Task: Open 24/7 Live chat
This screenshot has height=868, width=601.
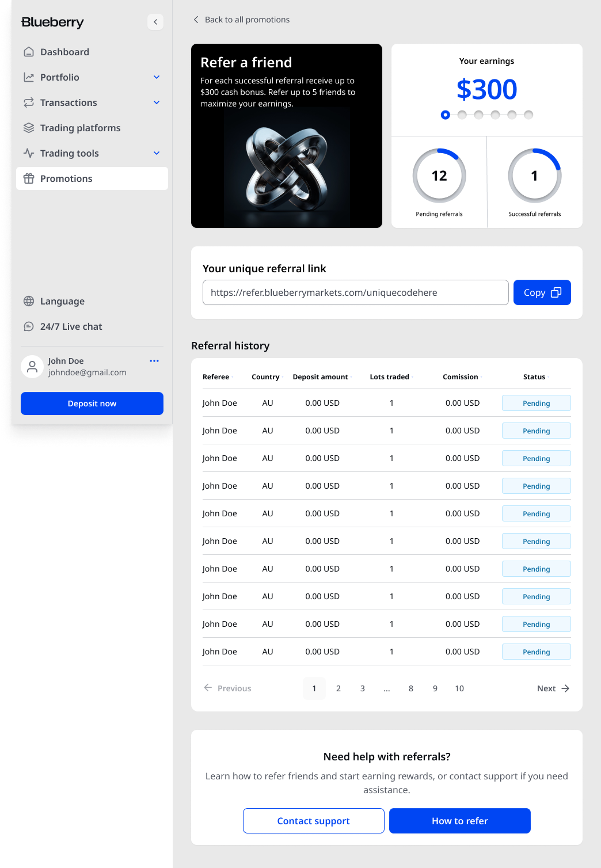Action: click(92, 326)
